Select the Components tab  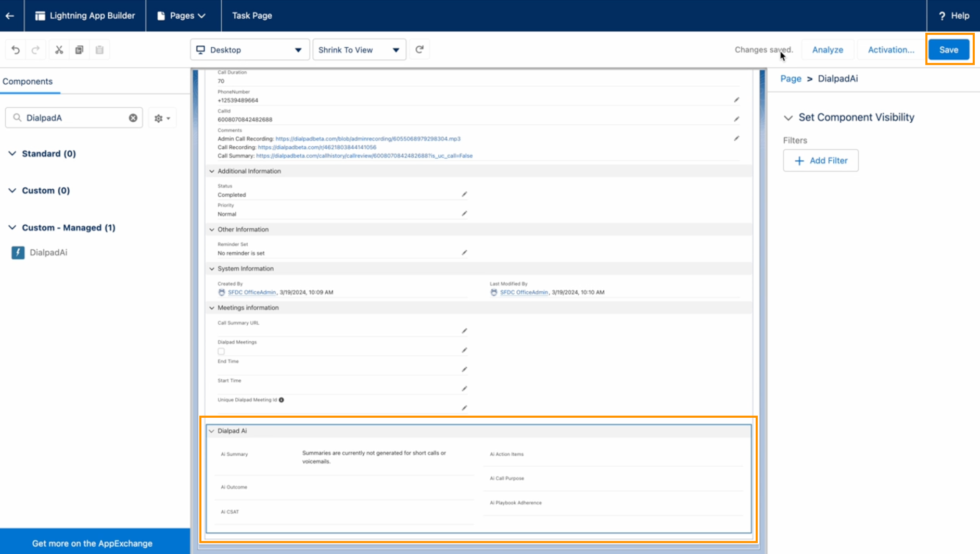(x=28, y=82)
